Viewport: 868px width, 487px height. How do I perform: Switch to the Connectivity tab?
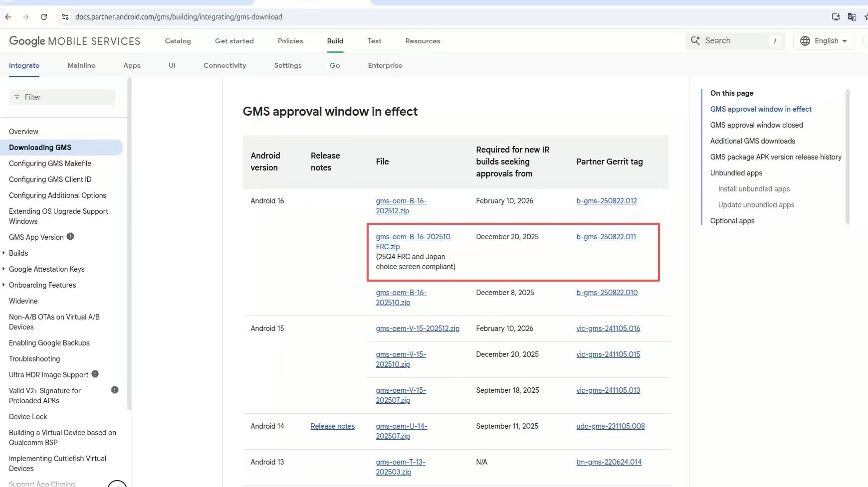click(x=225, y=65)
